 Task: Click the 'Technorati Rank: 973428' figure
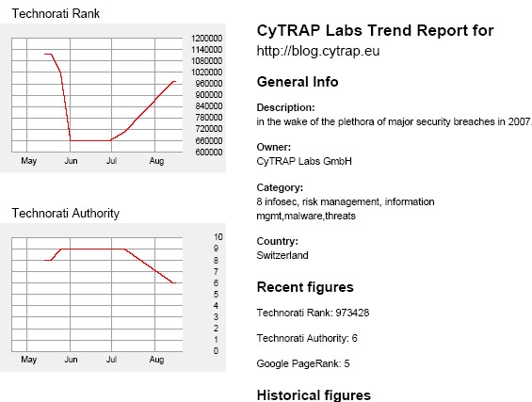313,313
